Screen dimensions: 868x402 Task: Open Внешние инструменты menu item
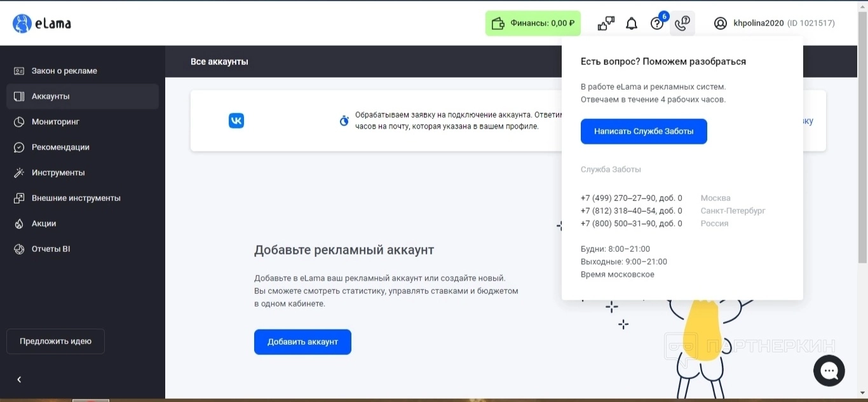tap(83, 198)
